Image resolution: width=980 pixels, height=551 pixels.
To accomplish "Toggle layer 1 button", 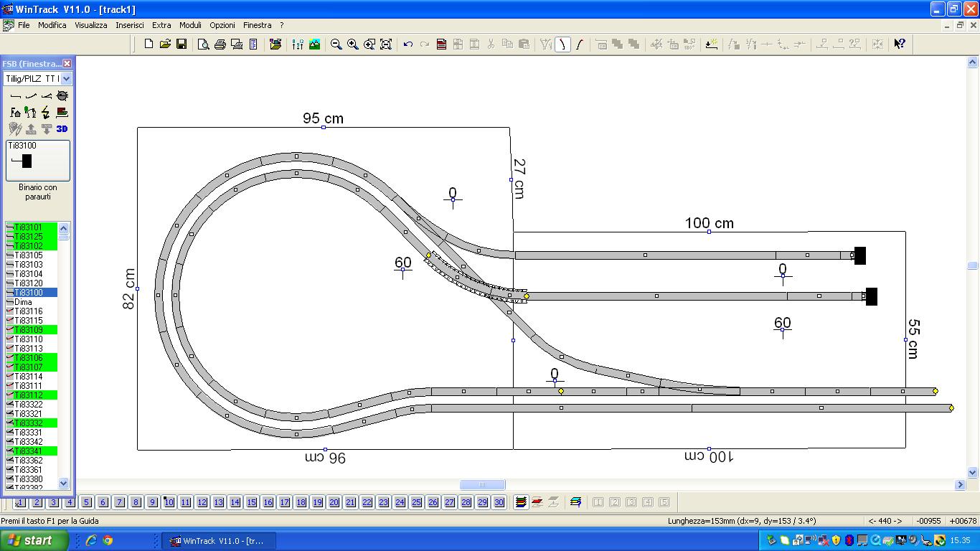I will point(20,502).
